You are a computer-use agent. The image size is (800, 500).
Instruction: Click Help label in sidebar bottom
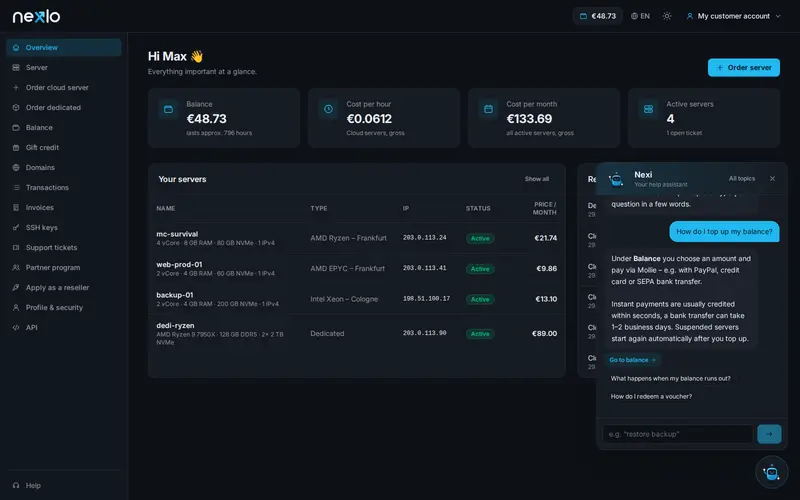tap(33, 485)
